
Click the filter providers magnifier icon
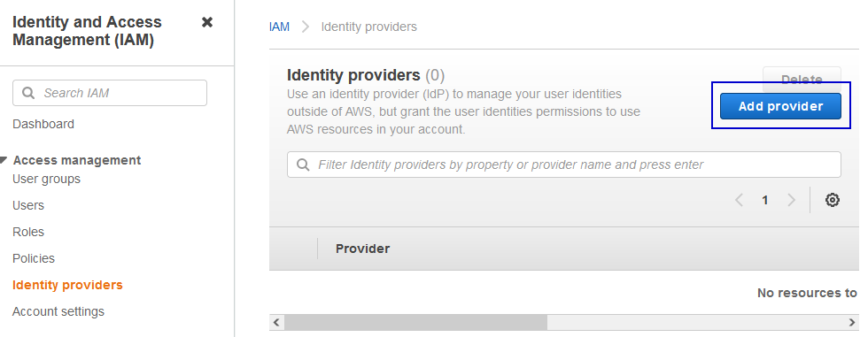[303, 165]
